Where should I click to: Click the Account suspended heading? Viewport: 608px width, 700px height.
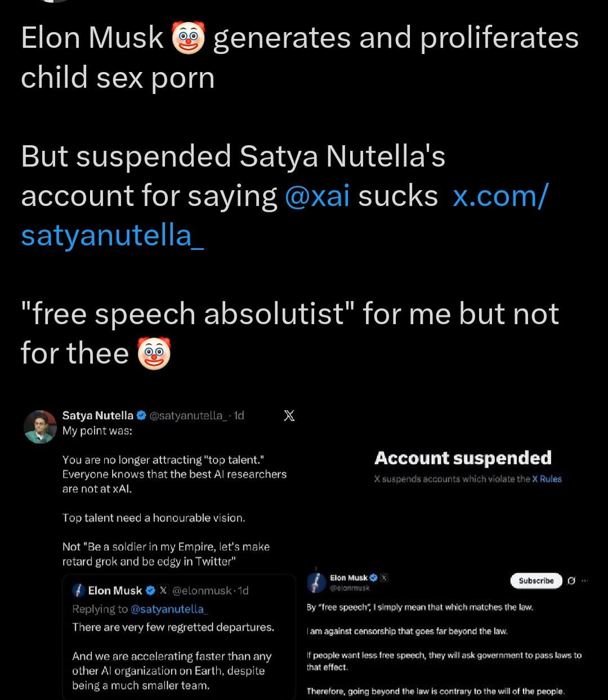pos(463,458)
